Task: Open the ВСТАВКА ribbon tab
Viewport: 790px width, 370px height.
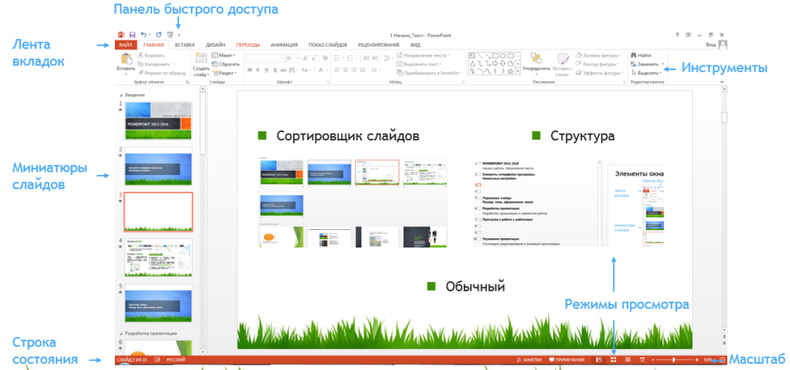Action: pos(185,45)
